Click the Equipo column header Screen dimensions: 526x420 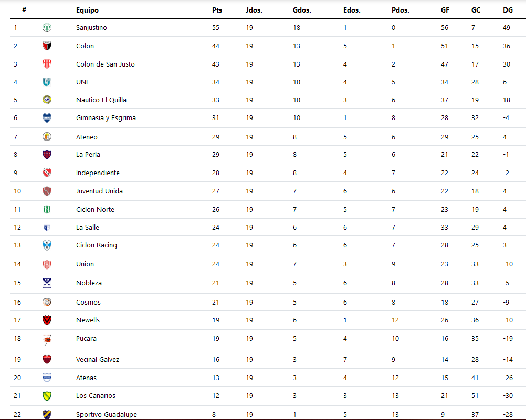87,10
